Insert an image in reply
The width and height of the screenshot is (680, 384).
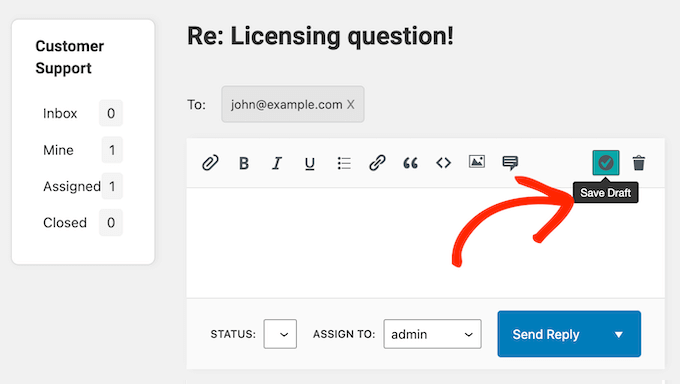tap(477, 161)
